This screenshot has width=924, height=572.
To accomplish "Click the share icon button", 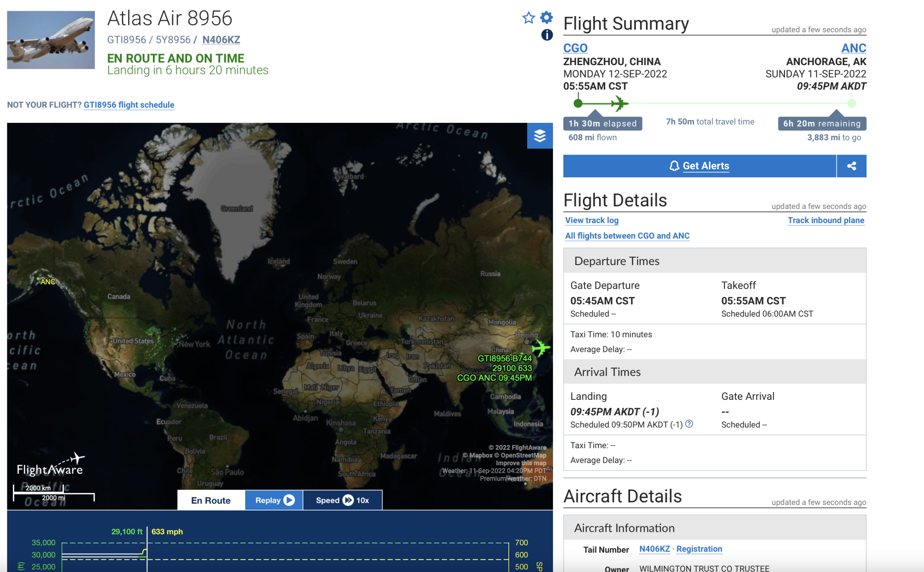I will point(851,166).
